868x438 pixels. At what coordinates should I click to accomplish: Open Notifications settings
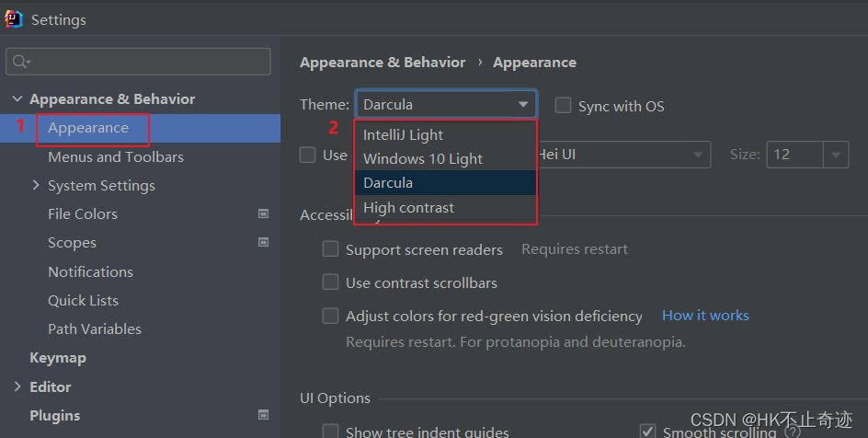click(x=90, y=271)
